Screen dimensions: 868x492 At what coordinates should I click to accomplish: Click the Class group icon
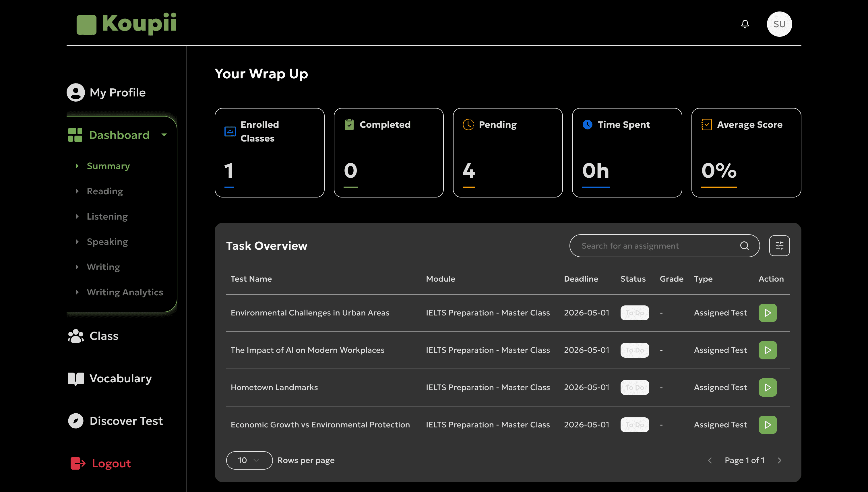point(75,336)
